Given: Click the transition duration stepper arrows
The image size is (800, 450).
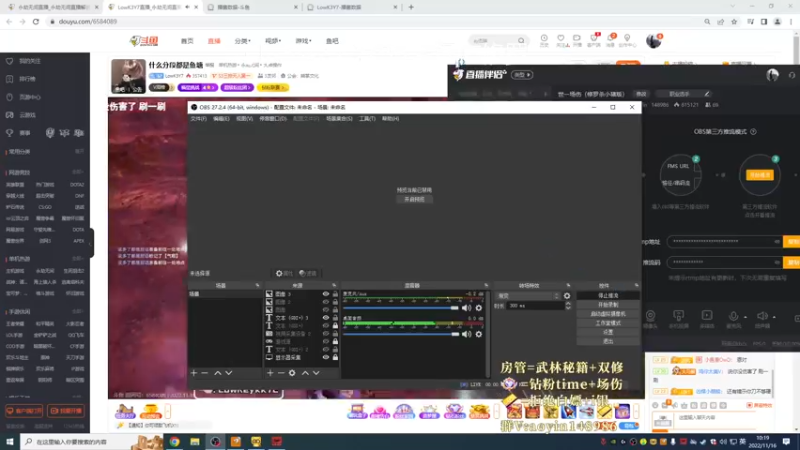Looking at the screenshot, I should (x=568, y=306).
